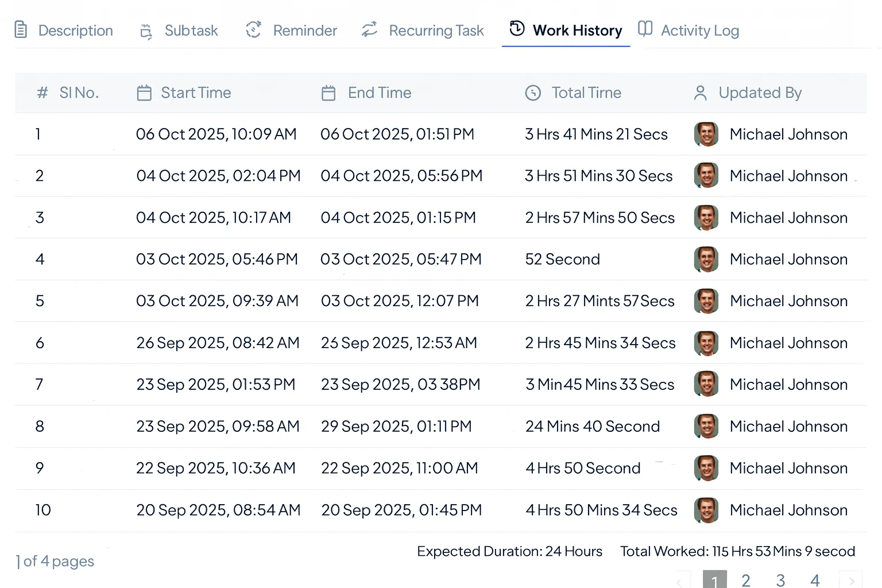The image size is (882, 588).
Task: Click the clock icon beside Total Time
Action: pos(533,93)
